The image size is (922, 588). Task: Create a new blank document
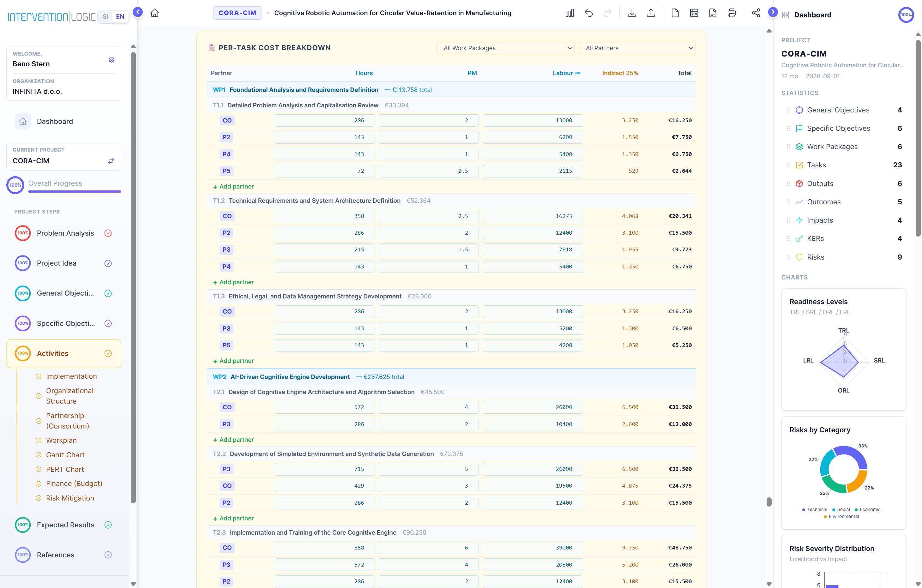tap(675, 13)
